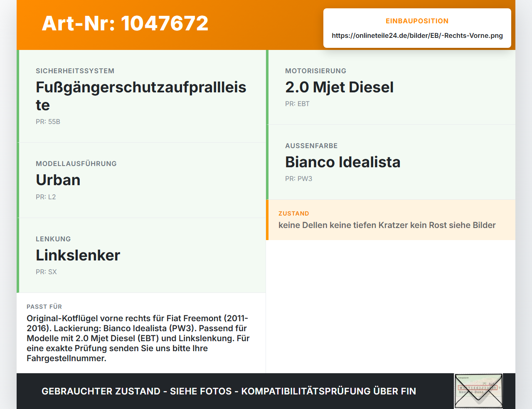This screenshot has height=409, width=532.
Task: Click the Art-Nr 1047672 heading
Action: click(125, 23)
